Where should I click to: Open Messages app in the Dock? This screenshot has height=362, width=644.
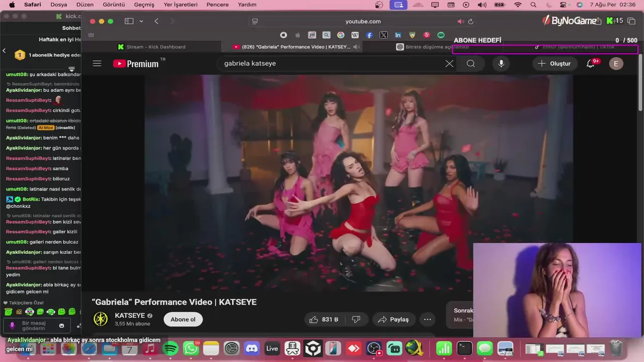pos(485,348)
